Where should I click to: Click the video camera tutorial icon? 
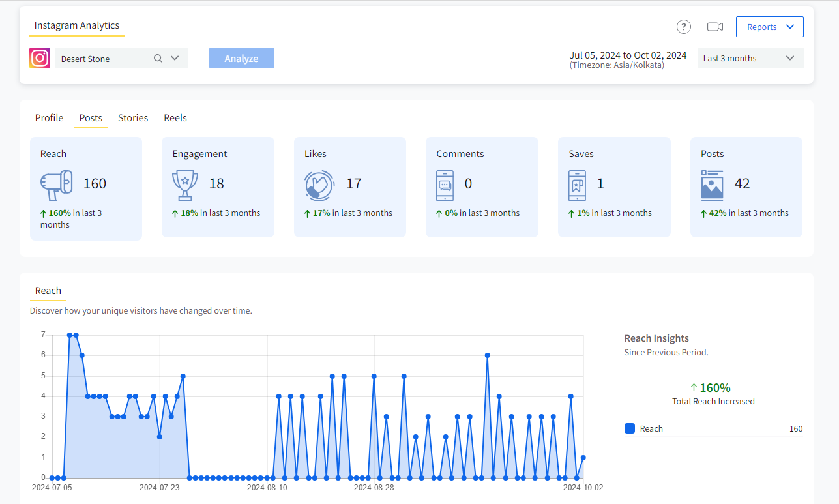point(715,27)
